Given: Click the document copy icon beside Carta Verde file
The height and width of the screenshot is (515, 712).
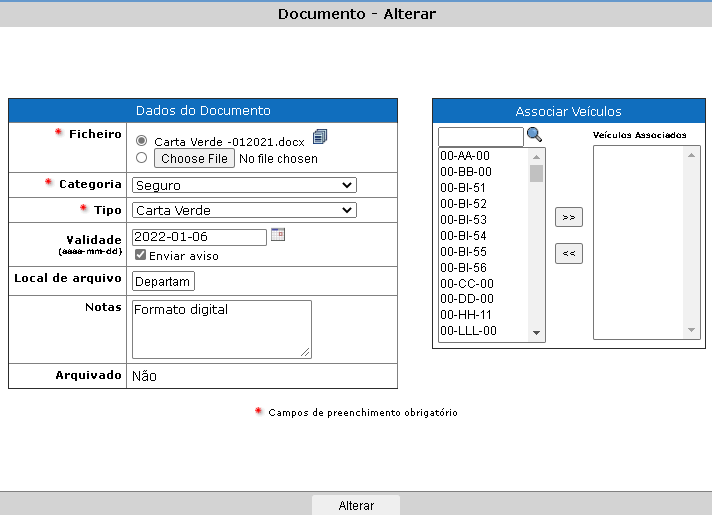Looking at the screenshot, I should [320, 137].
